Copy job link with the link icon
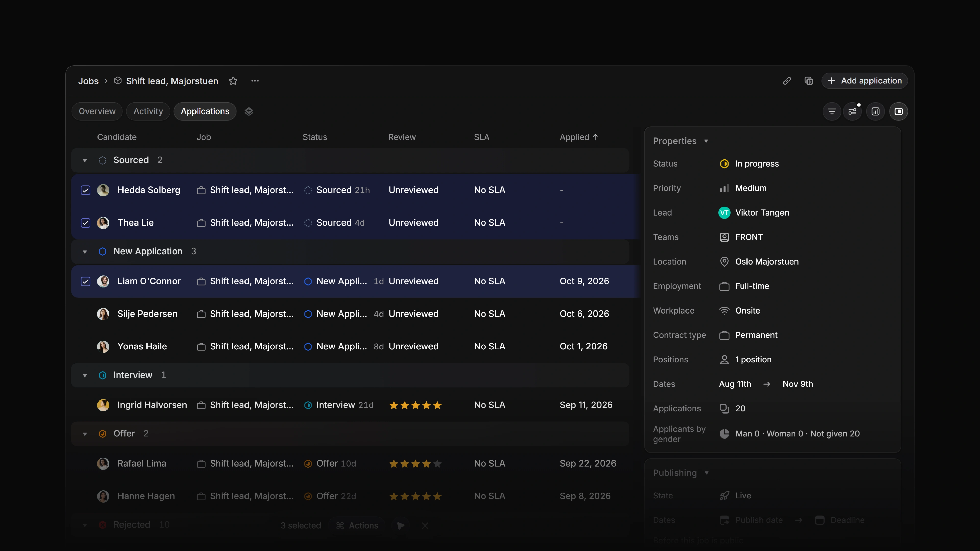This screenshot has width=980, height=551. coord(787,81)
